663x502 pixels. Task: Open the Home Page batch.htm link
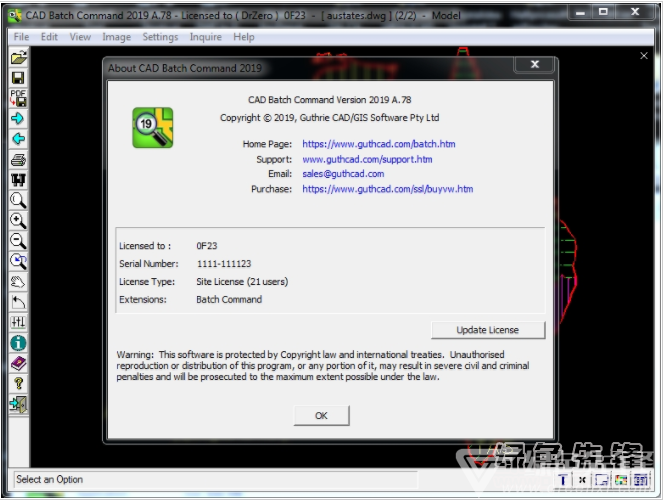[x=378, y=144]
